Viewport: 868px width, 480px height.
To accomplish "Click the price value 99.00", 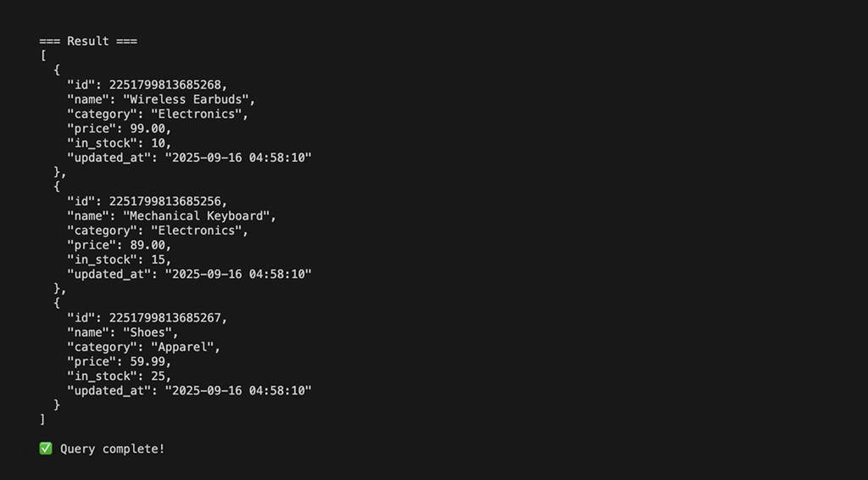I will tap(150, 129).
